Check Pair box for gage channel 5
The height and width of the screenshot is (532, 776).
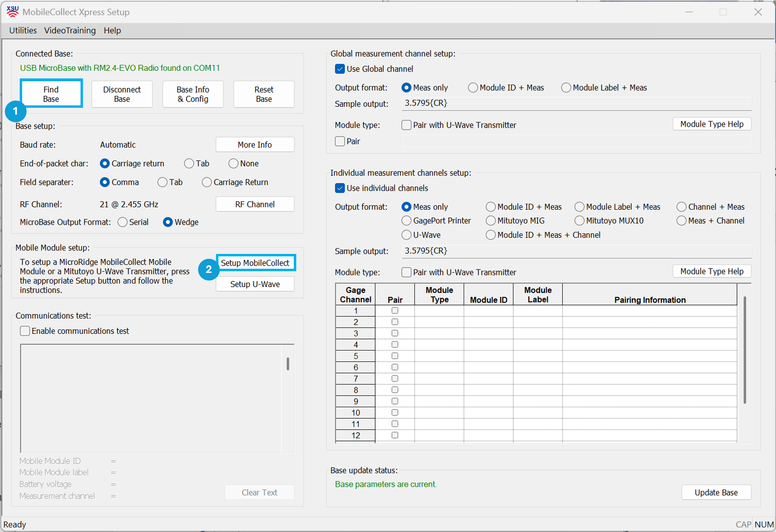click(395, 356)
